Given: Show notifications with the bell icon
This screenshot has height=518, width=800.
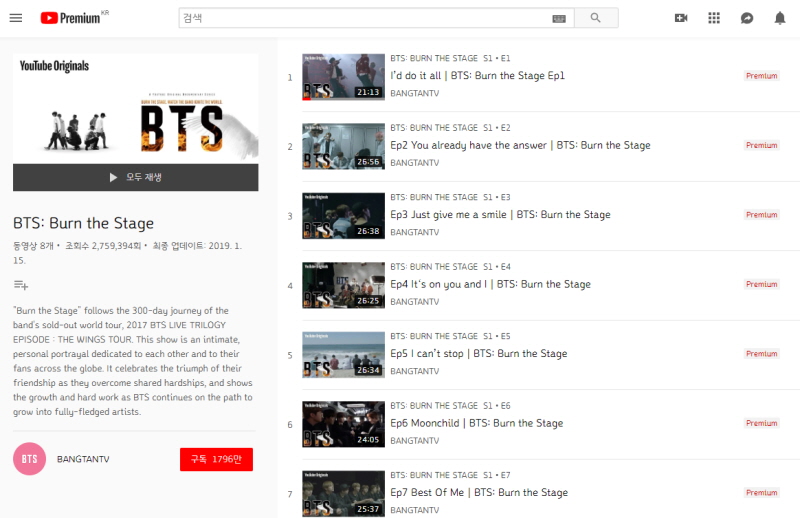Looking at the screenshot, I should click(780, 18).
